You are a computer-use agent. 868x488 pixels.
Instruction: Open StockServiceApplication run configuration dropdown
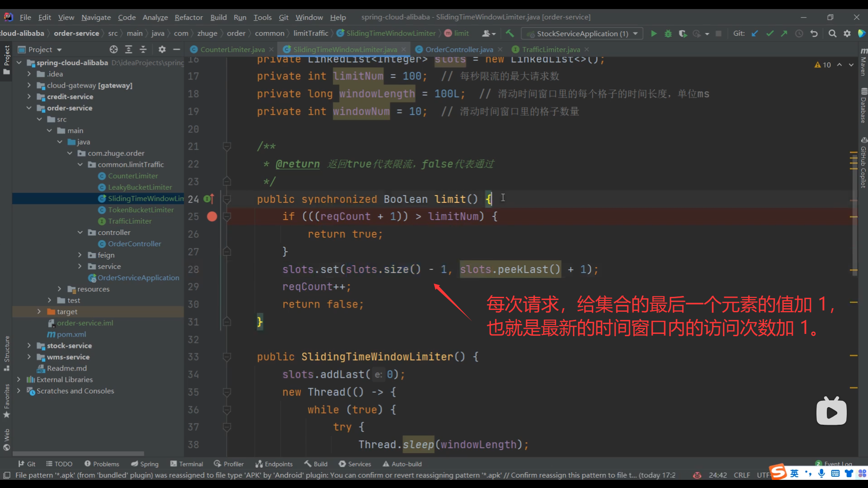click(582, 33)
